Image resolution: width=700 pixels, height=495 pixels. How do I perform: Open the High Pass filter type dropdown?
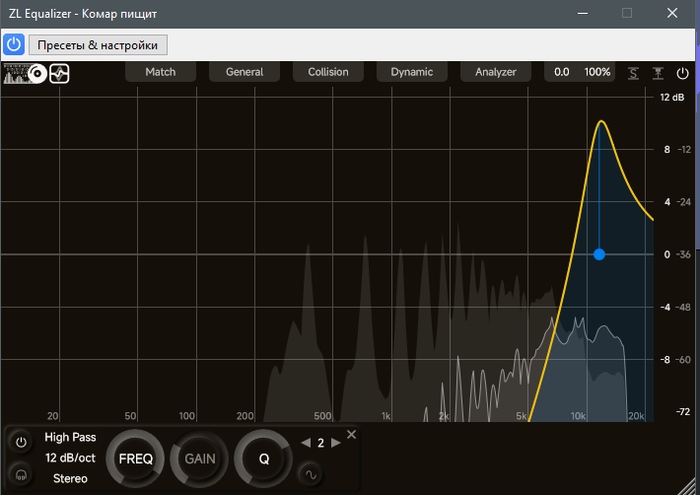(70, 437)
